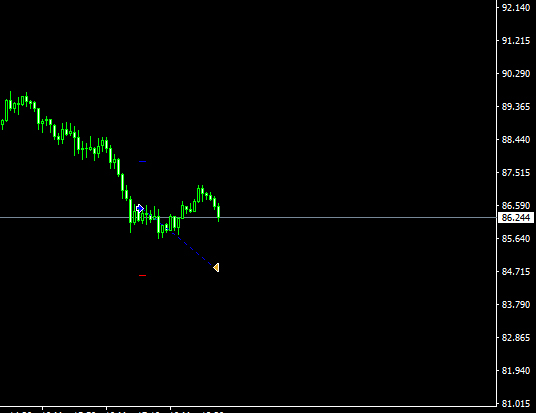Click the 88.440 price axis label
Viewport: 536px width, 413px height.
516,139
